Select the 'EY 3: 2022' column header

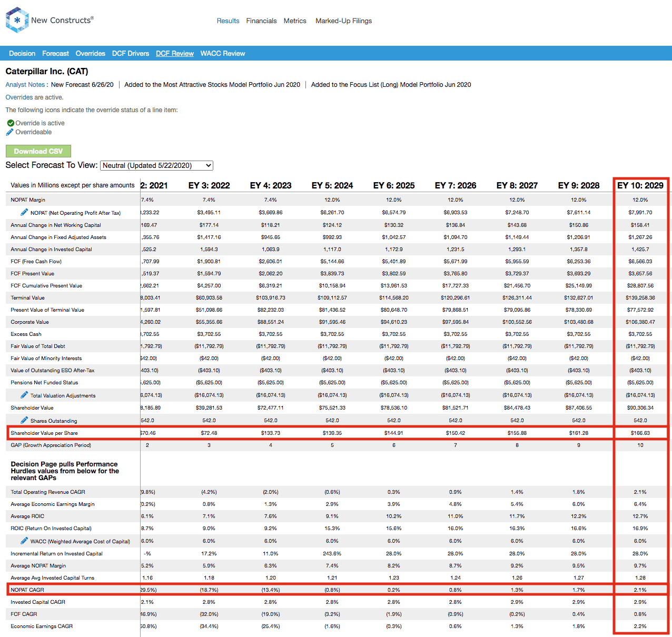209,185
